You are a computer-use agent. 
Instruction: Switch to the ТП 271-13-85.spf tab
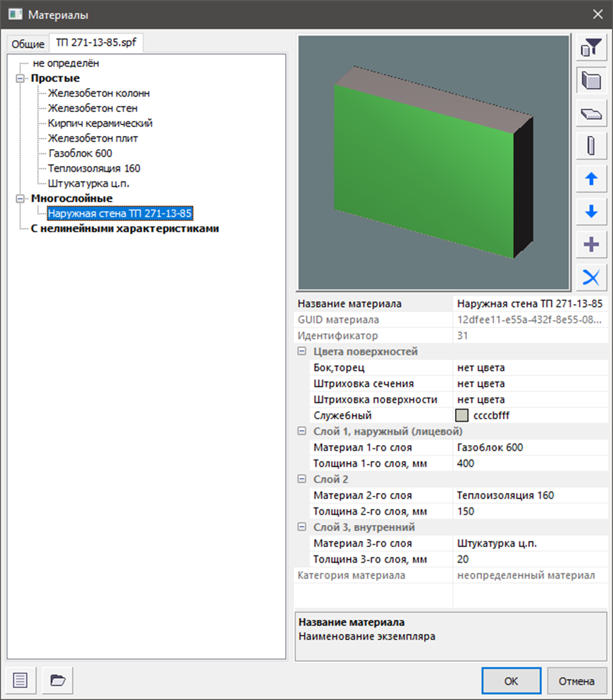coord(96,42)
